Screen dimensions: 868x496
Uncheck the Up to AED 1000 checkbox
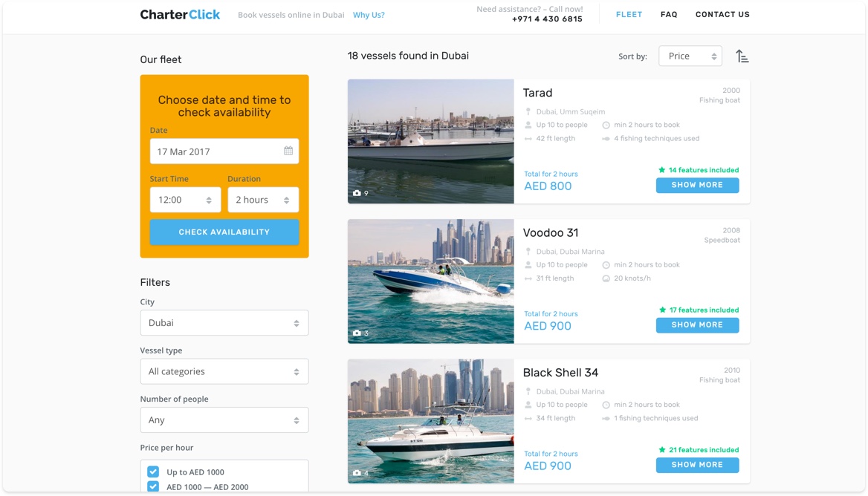click(x=153, y=471)
